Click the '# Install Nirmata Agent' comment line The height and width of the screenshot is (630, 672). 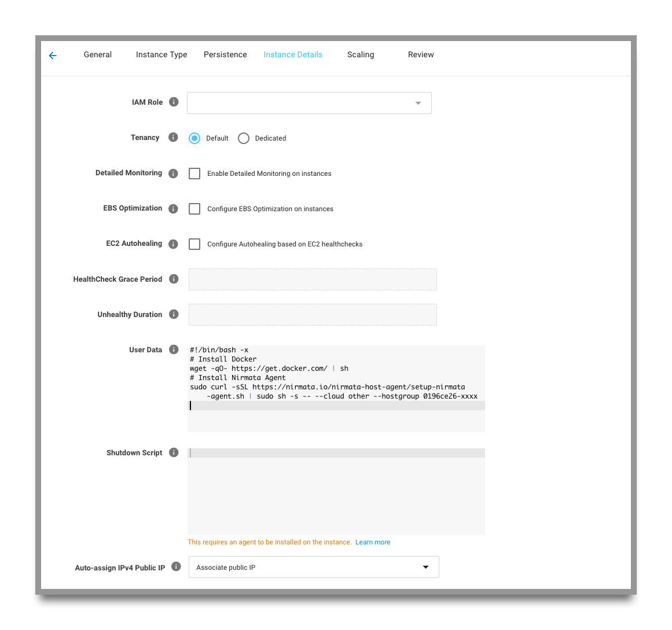pos(238,378)
